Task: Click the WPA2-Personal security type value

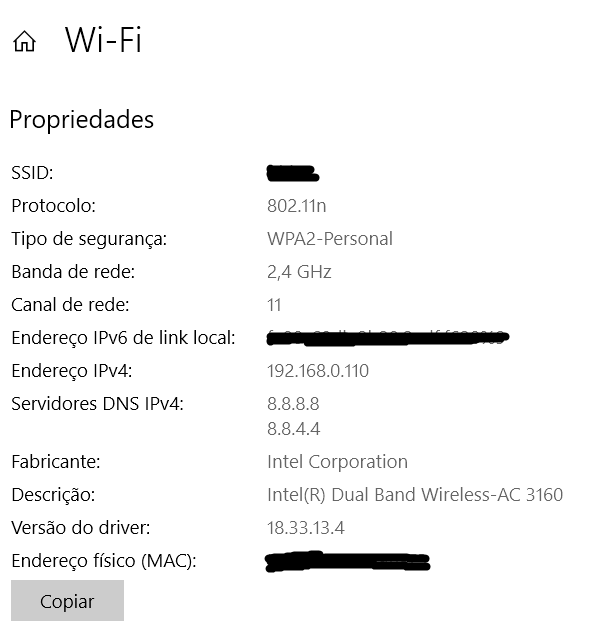Action: click(x=330, y=239)
